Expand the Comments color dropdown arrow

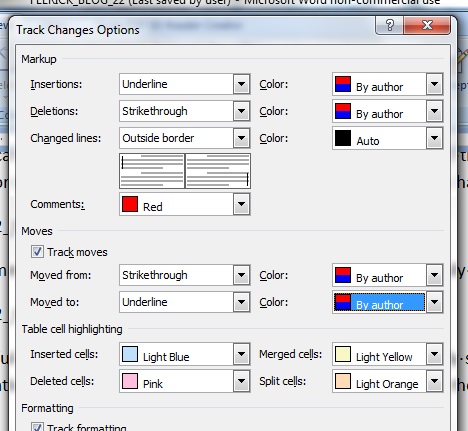[242, 204]
